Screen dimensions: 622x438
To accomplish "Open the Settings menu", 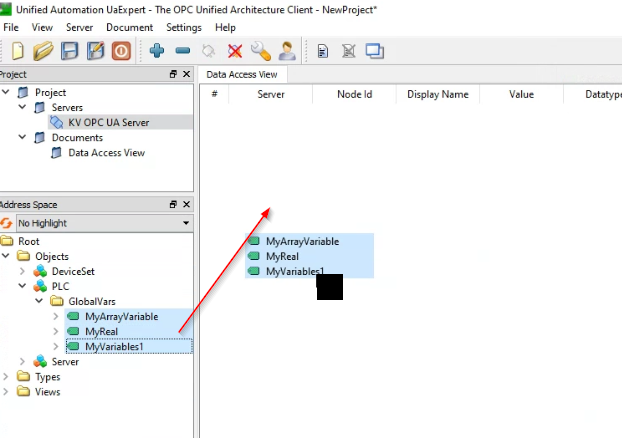I will click(184, 27).
